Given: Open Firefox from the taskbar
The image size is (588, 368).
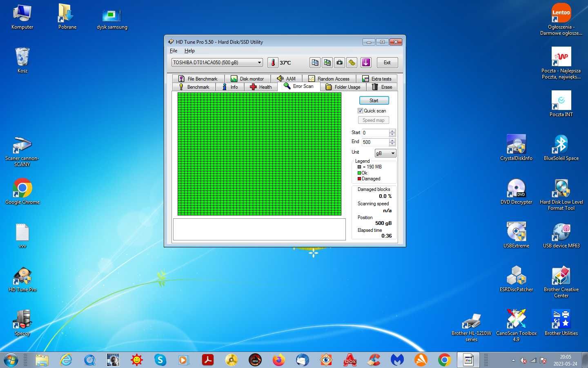Looking at the screenshot, I should point(279,360).
